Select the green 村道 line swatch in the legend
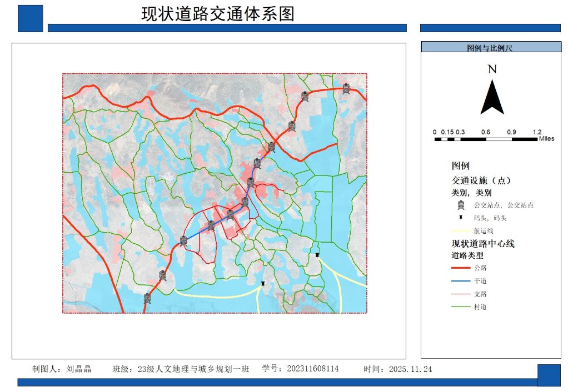Screen dimensions: 568x392 [461, 307]
